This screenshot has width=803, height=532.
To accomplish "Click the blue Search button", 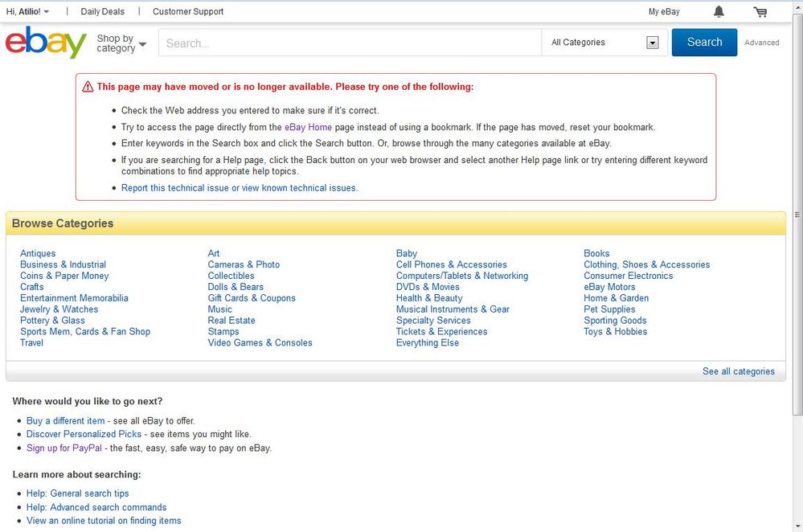I will [x=704, y=42].
